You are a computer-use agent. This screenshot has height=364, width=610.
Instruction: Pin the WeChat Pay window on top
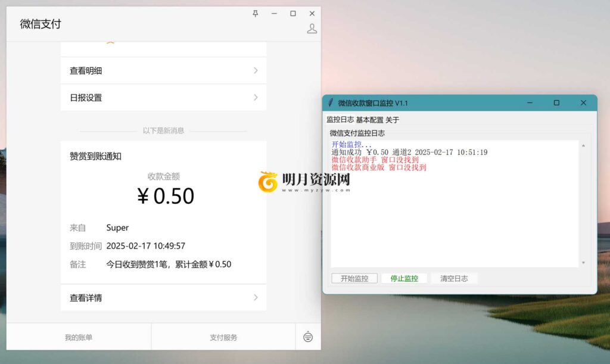point(255,13)
